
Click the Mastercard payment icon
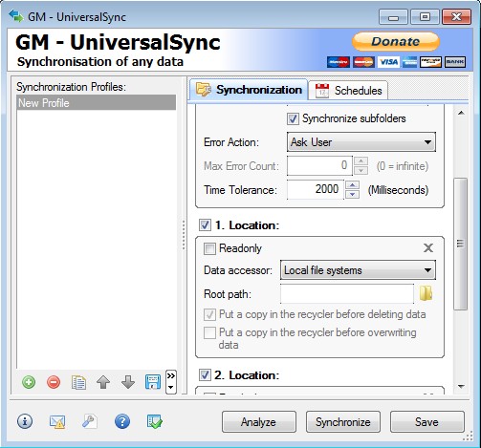[x=363, y=62]
